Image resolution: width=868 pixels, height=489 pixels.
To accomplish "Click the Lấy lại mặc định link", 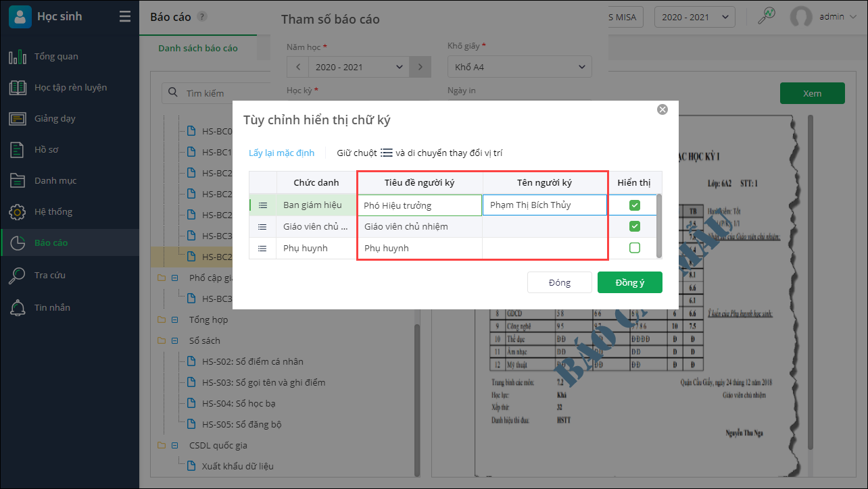I will tap(281, 153).
